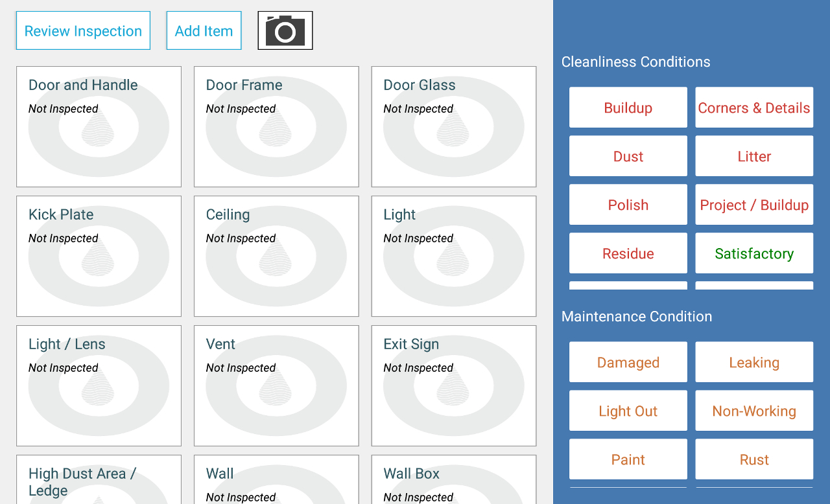Screen dimensions: 830x504
Task: Mark cleanliness as Buildup
Action: click(628, 108)
